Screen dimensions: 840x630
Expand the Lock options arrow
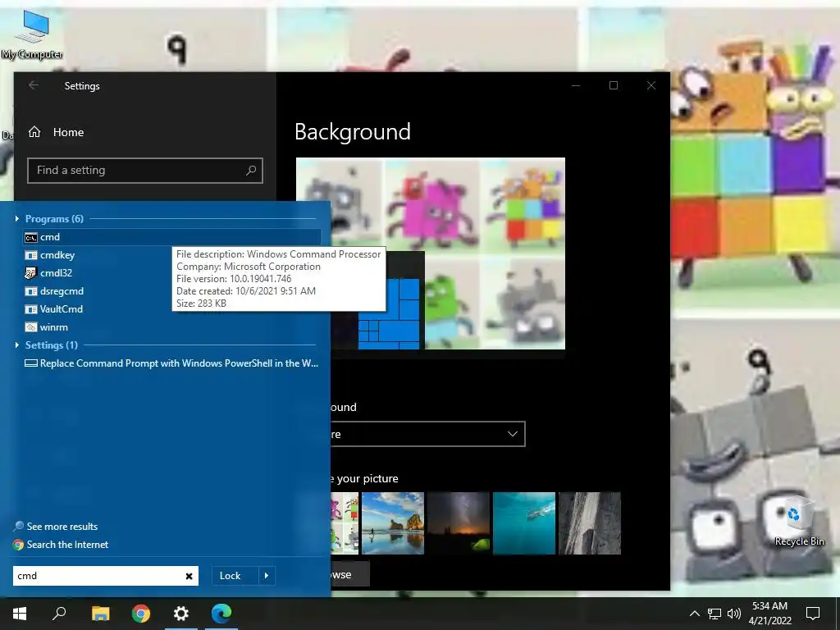coord(267,576)
